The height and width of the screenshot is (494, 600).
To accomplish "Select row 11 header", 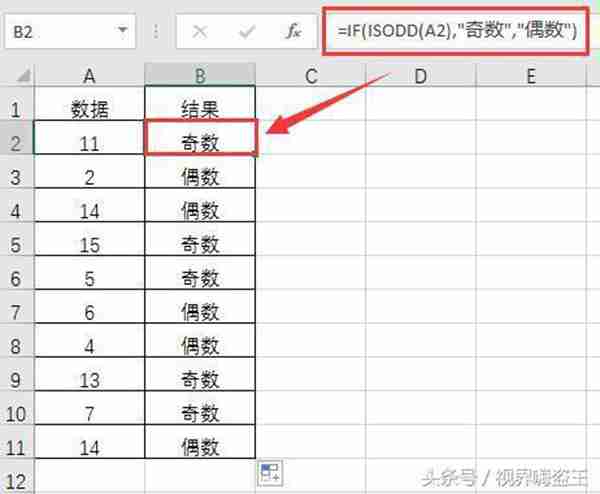I will [x=16, y=441].
